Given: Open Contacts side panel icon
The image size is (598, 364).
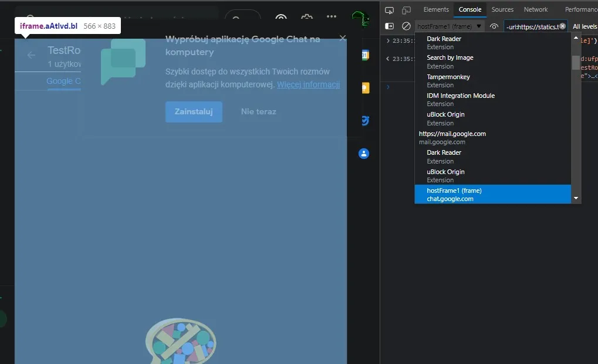Looking at the screenshot, I should 364,154.
